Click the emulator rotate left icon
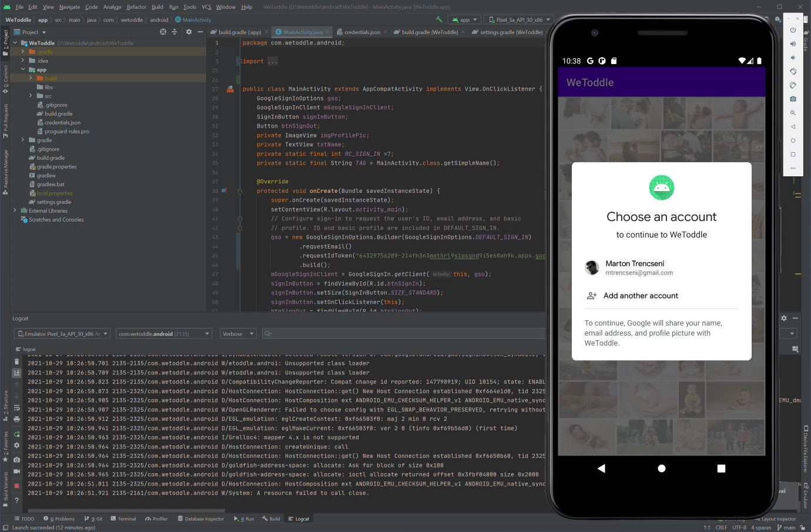This screenshot has height=532, width=811. pos(793,71)
